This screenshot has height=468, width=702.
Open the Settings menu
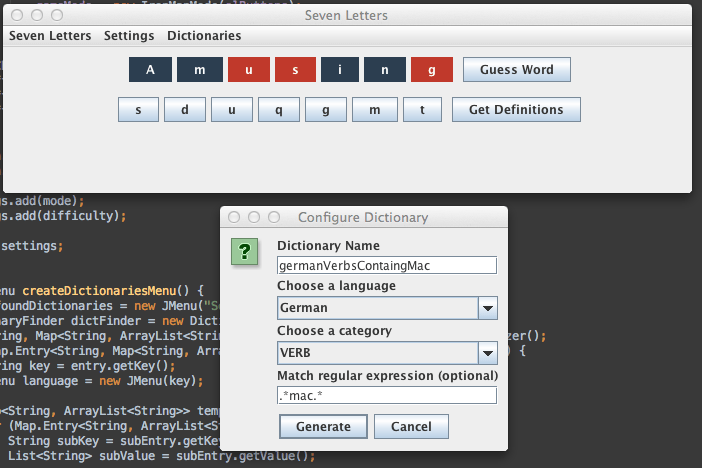coord(129,36)
